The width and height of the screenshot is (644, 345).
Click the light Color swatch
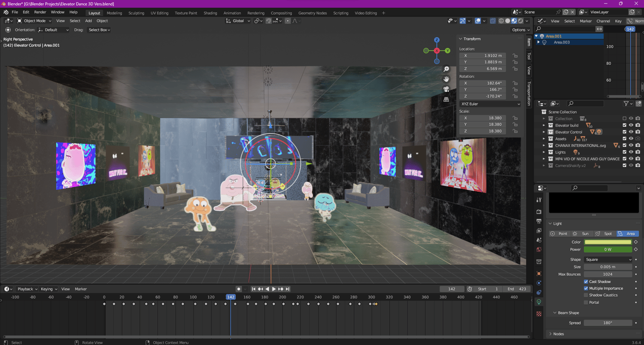tap(608, 242)
